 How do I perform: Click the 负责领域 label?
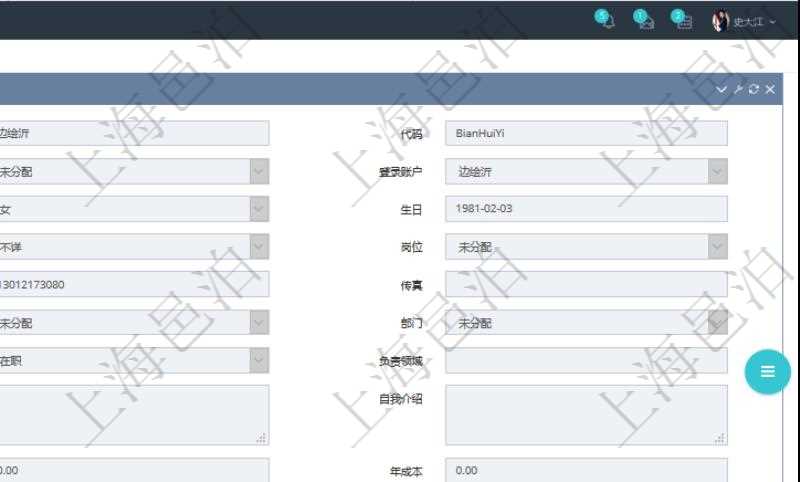(x=401, y=361)
